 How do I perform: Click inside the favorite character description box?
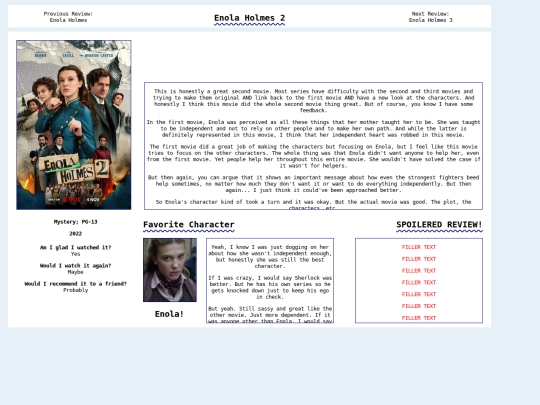click(x=270, y=280)
